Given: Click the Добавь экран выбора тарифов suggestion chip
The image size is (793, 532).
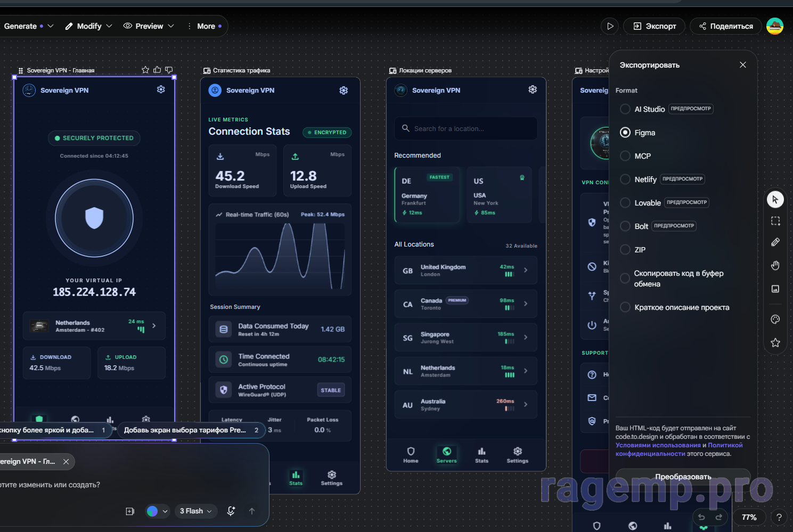Looking at the screenshot, I should click(191, 430).
